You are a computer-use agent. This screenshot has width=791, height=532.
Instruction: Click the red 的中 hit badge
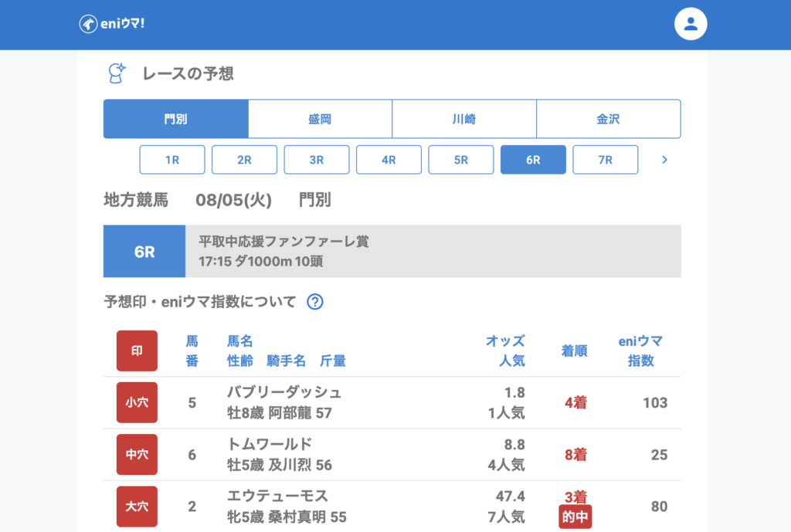(x=575, y=517)
